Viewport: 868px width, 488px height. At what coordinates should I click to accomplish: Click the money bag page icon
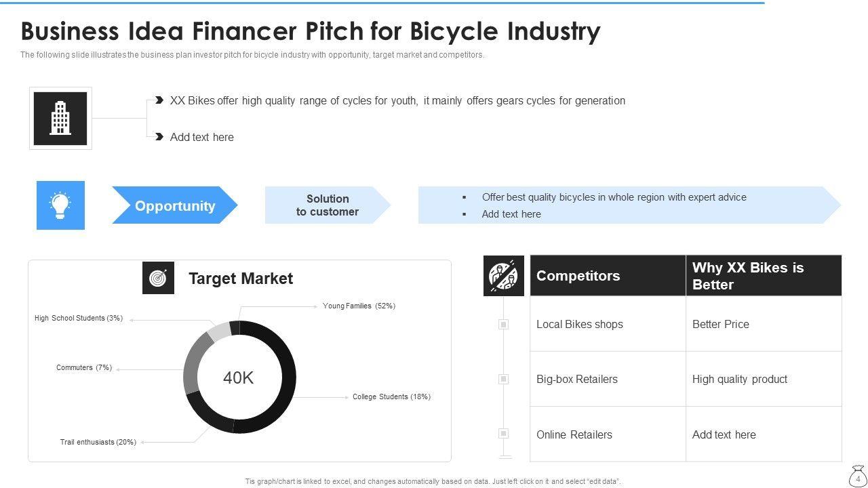[x=858, y=476]
